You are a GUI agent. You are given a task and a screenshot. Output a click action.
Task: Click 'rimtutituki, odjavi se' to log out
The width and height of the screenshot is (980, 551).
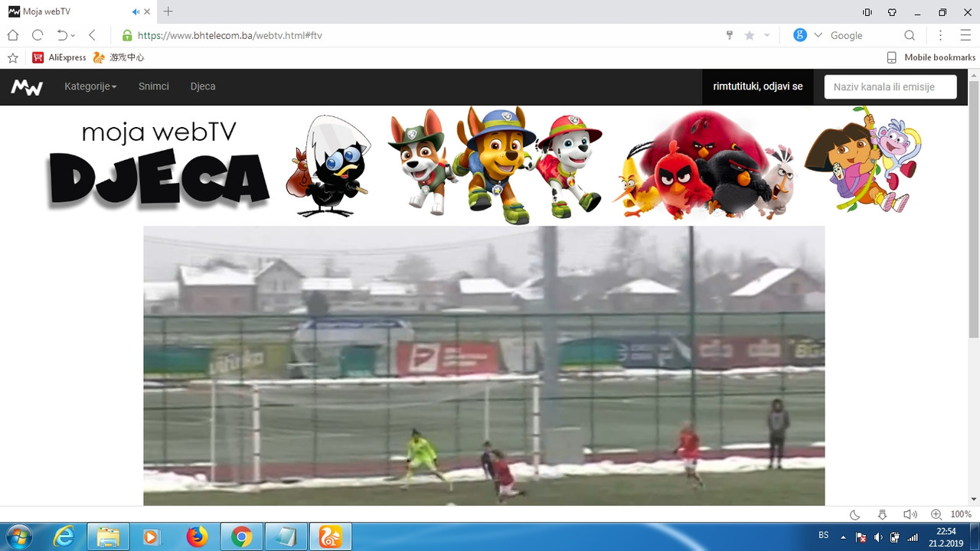(758, 86)
